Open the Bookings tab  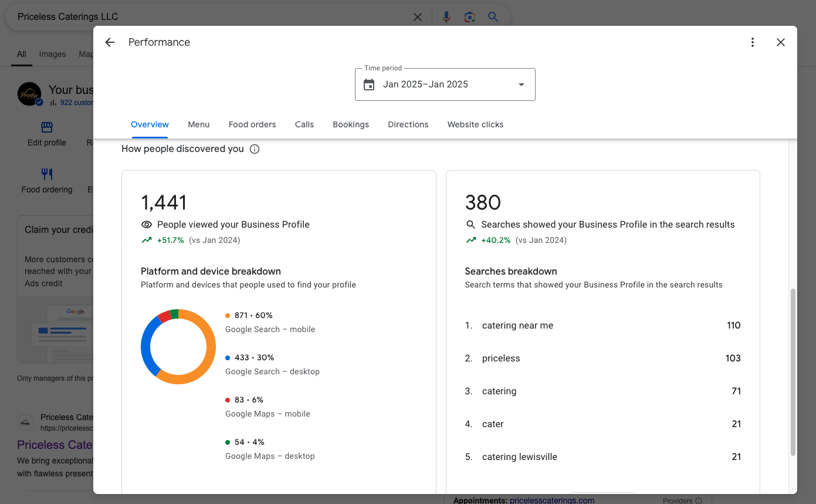point(351,124)
